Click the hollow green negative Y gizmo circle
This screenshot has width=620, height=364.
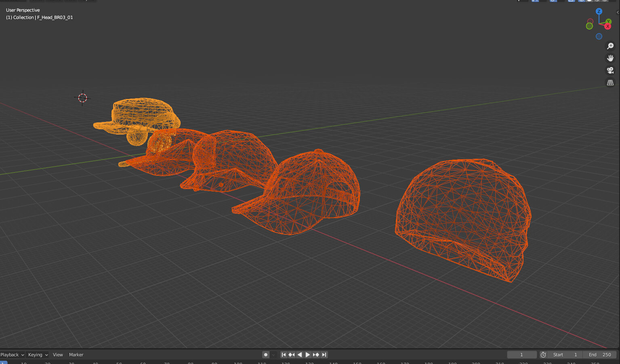tap(589, 26)
